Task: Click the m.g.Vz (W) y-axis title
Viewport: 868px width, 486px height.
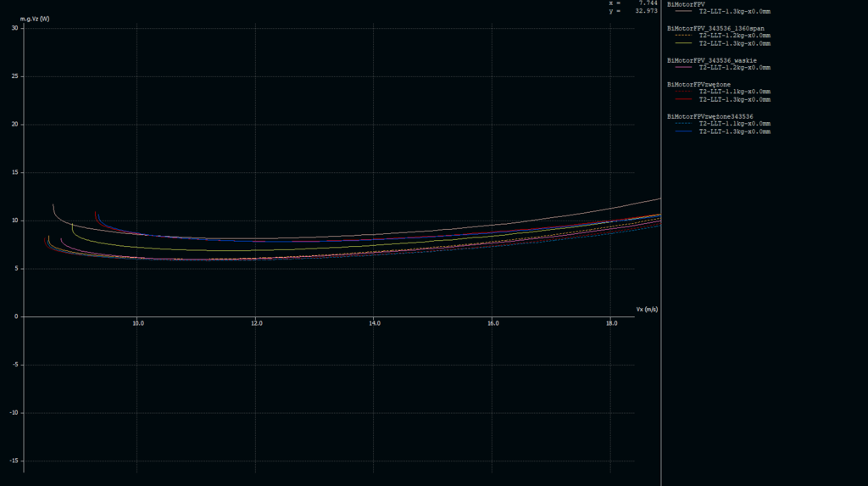Action: coord(41,19)
